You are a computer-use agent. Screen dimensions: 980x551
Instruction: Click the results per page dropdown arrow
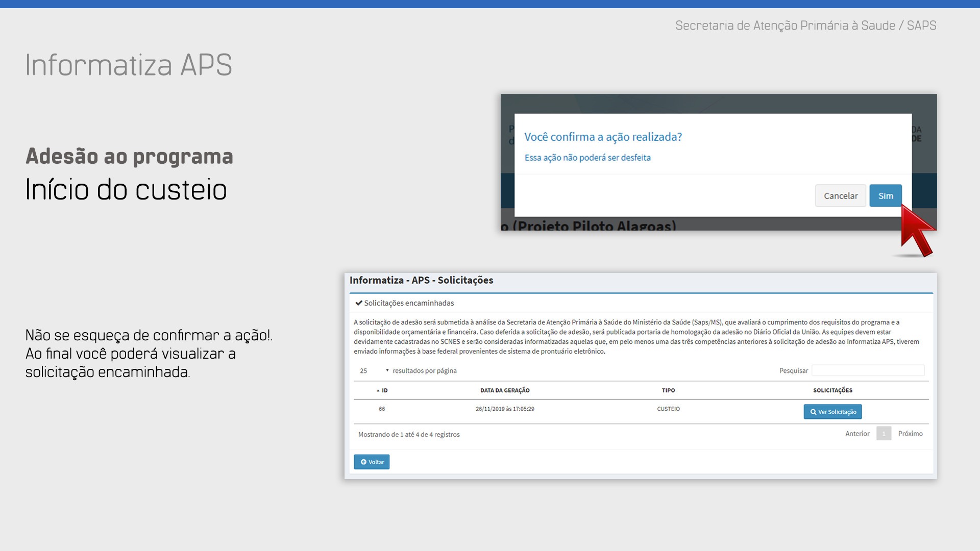[x=387, y=370]
